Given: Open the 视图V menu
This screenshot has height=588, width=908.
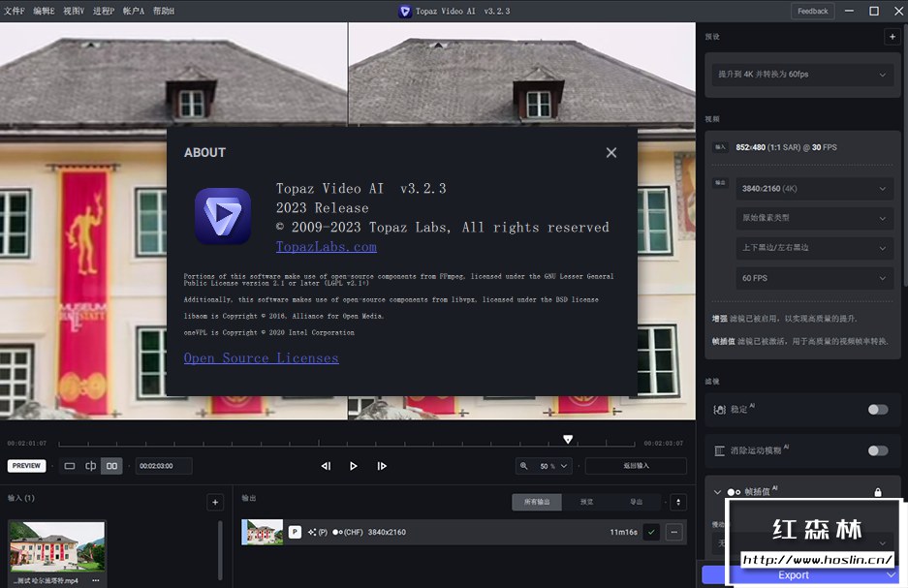Looking at the screenshot, I should coord(74,11).
